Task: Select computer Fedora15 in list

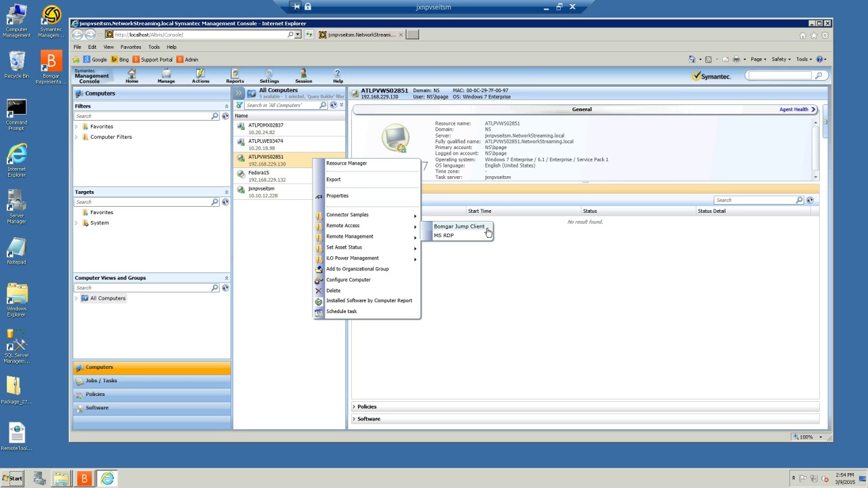Action: point(289,176)
